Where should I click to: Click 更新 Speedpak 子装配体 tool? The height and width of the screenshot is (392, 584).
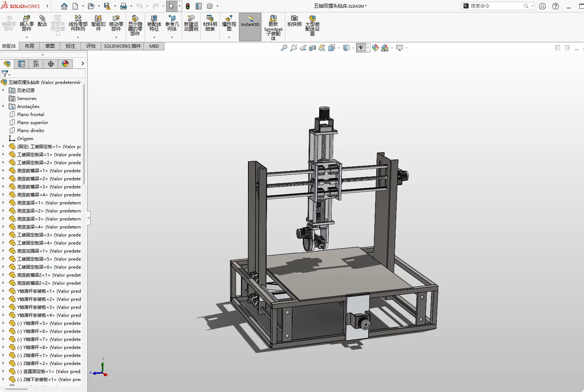pyautogui.click(x=273, y=27)
